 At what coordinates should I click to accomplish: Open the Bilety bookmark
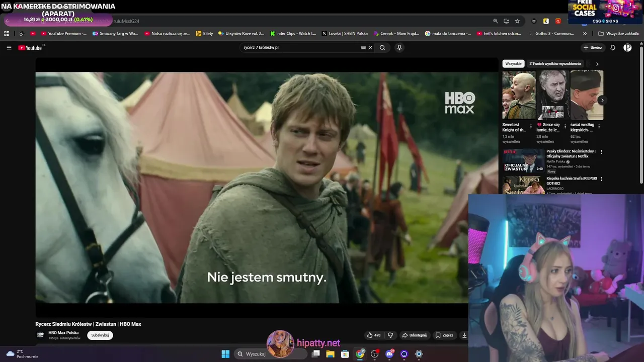tap(205, 34)
